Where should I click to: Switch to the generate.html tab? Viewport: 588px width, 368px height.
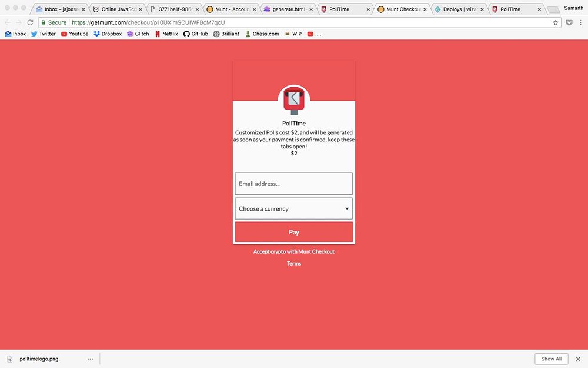point(289,9)
